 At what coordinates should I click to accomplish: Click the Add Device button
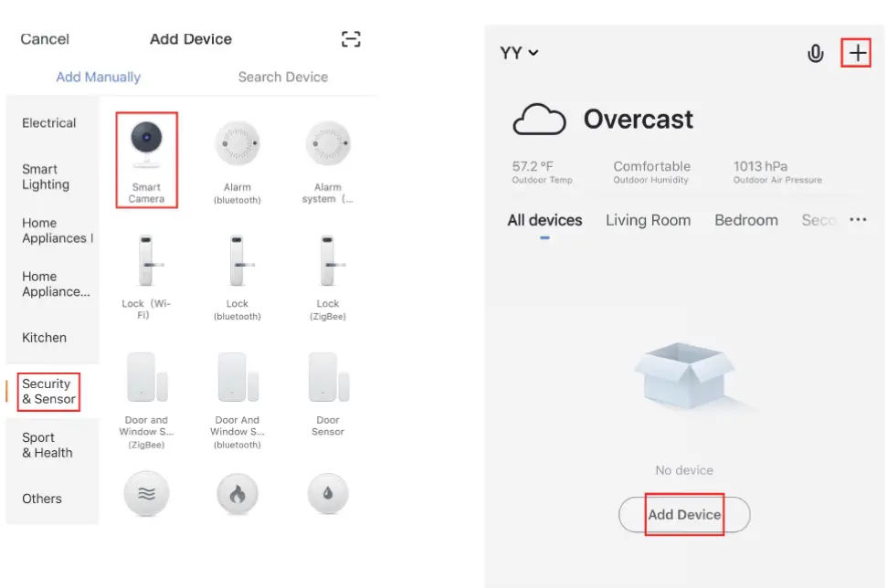684,515
